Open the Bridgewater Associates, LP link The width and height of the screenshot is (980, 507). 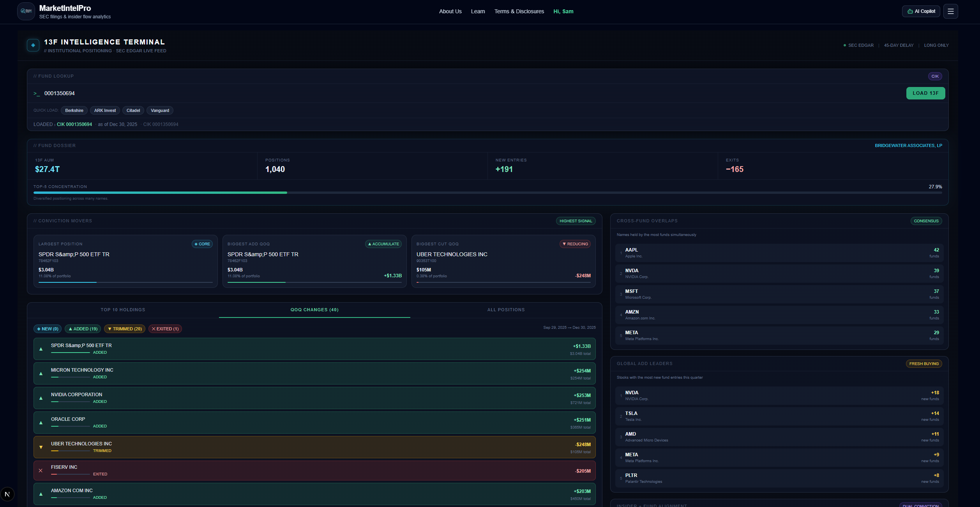pyautogui.click(x=908, y=145)
